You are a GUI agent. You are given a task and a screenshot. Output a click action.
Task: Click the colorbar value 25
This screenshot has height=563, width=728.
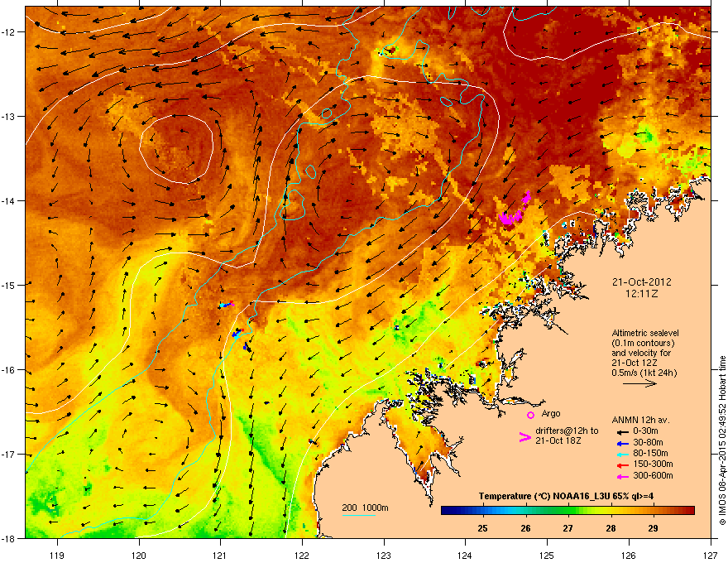(x=483, y=528)
